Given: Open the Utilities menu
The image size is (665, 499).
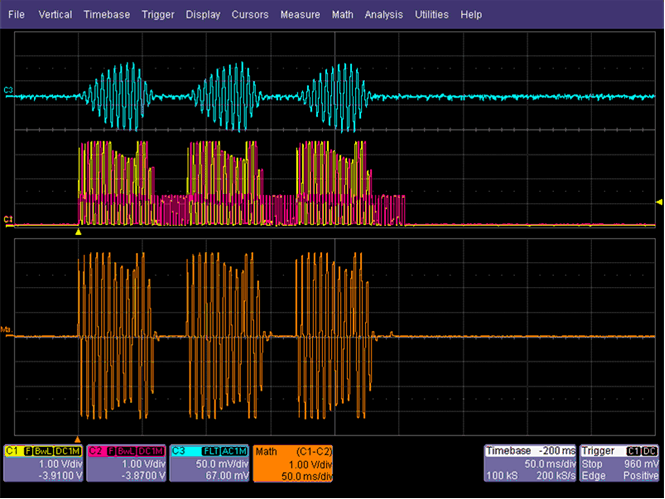Looking at the screenshot, I should click(432, 15).
